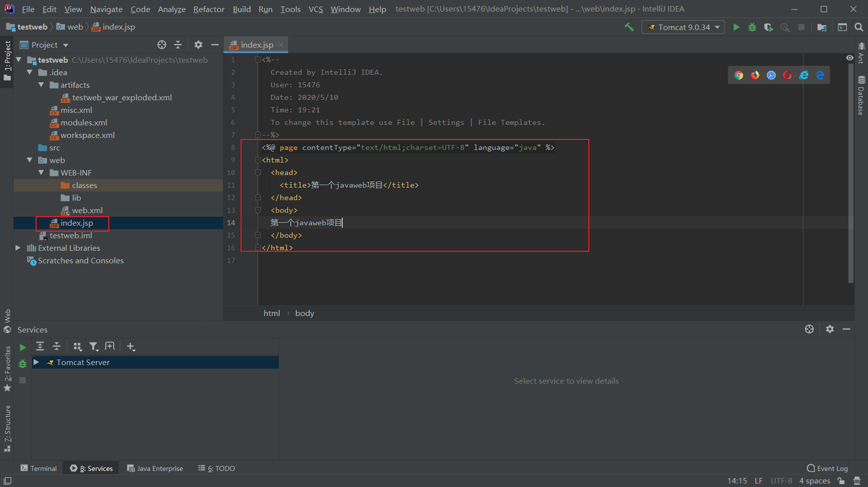Expand all services in Services toolbar
Image resolution: width=868 pixels, height=487 pixels.
pos(40,346)
